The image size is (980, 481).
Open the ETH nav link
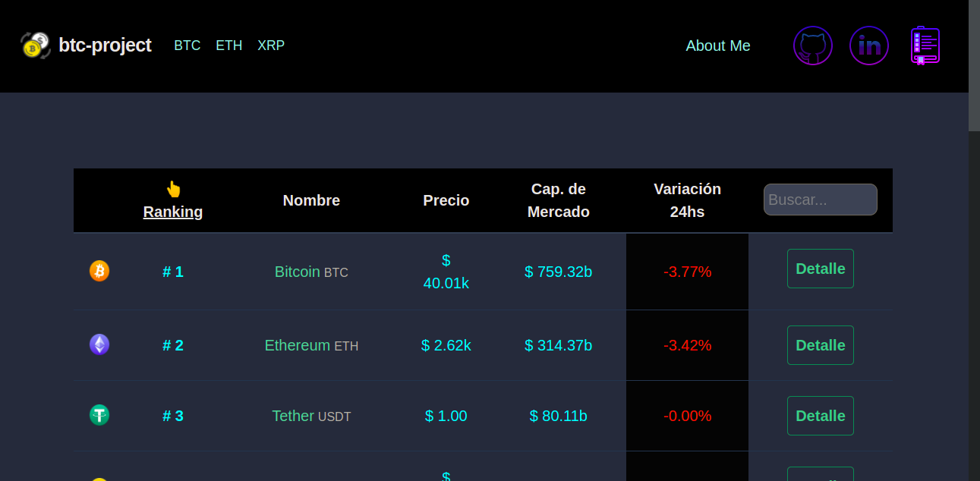[229, 46]
